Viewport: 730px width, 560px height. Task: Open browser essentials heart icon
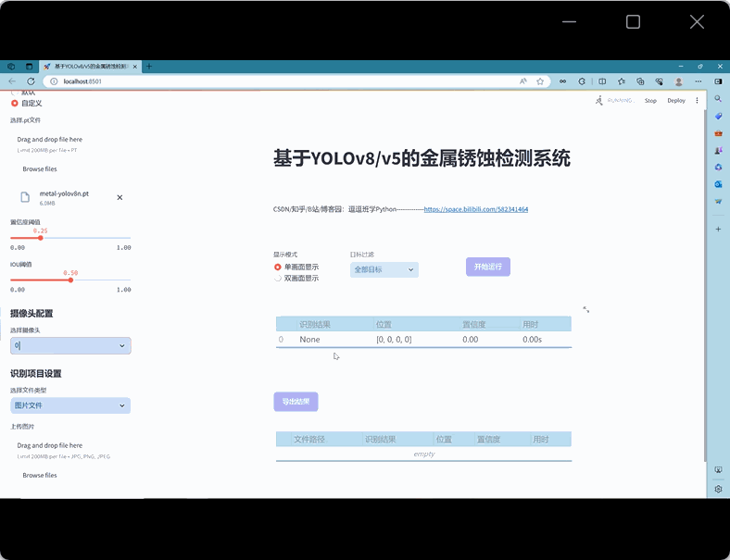pos(660,81)
